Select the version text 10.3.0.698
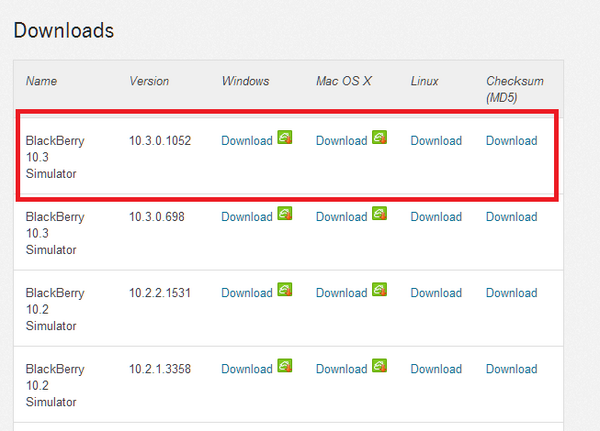The image size is (600, 431). click(157, 217)
